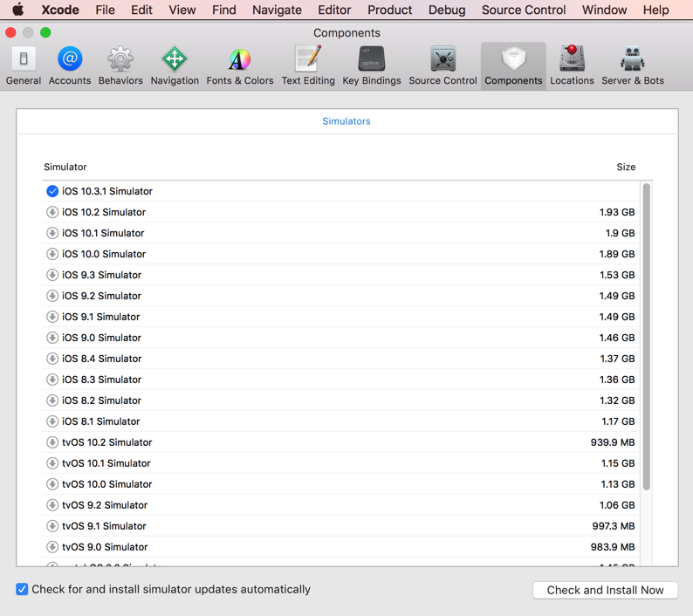Open Server & Bots preferences
The width and height of the screenshot is (693, 616).
[633, 65]
